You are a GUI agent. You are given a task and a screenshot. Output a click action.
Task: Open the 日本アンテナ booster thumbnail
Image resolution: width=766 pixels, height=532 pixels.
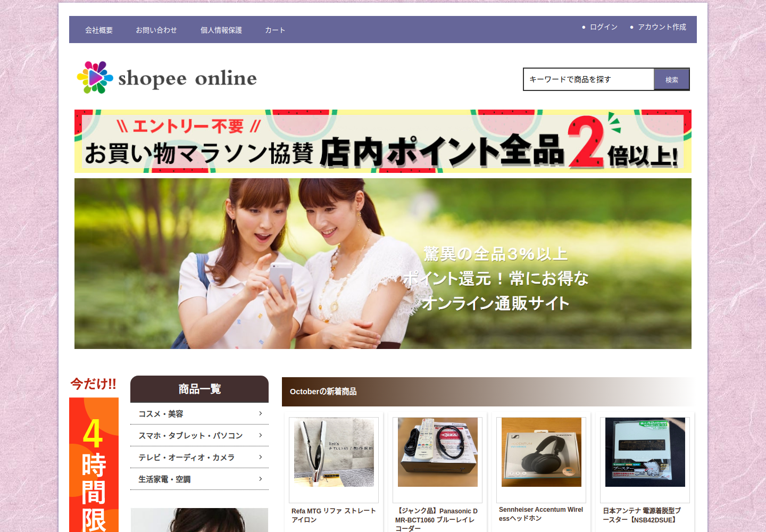645,452
